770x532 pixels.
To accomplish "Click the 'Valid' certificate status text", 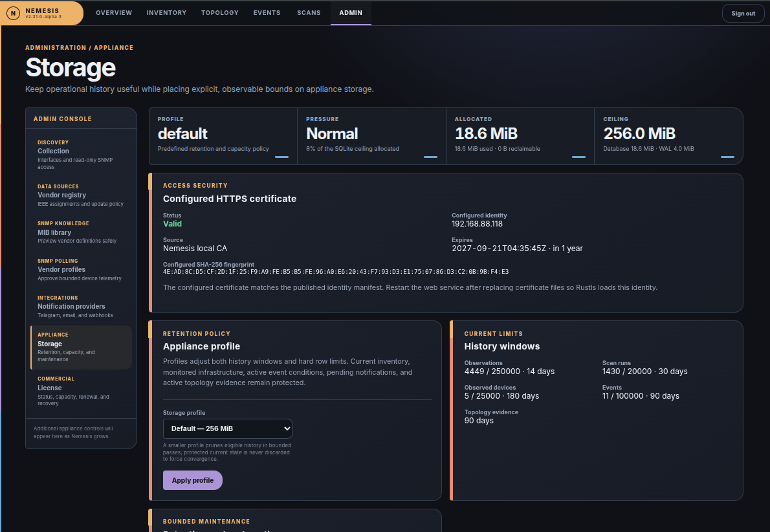I will point(172,223).
